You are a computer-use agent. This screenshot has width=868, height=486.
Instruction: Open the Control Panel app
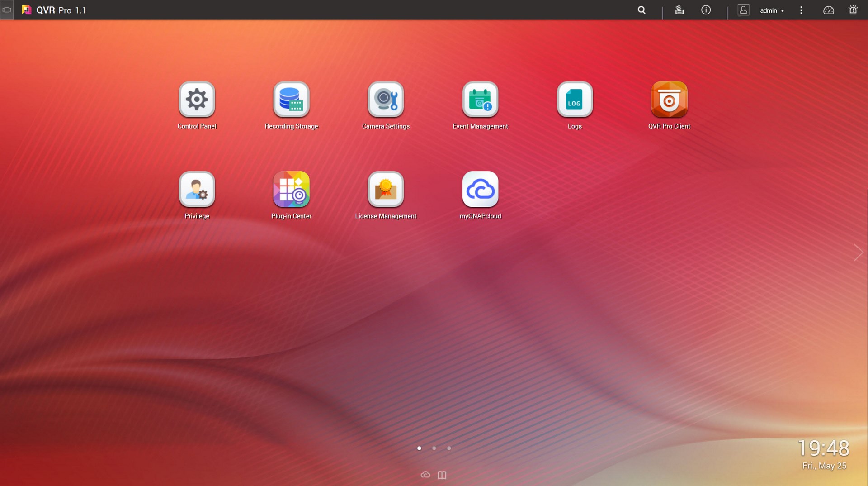[197, 100]
